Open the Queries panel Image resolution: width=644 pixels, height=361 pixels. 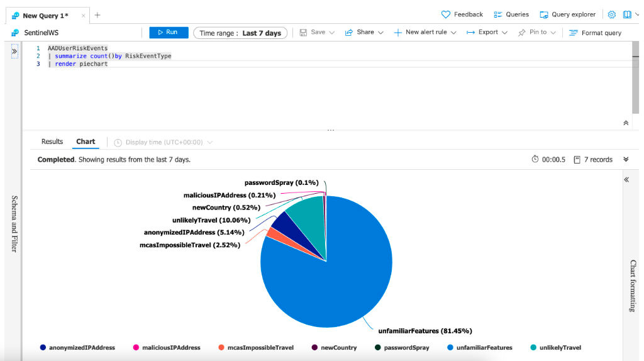pos(517,14)
